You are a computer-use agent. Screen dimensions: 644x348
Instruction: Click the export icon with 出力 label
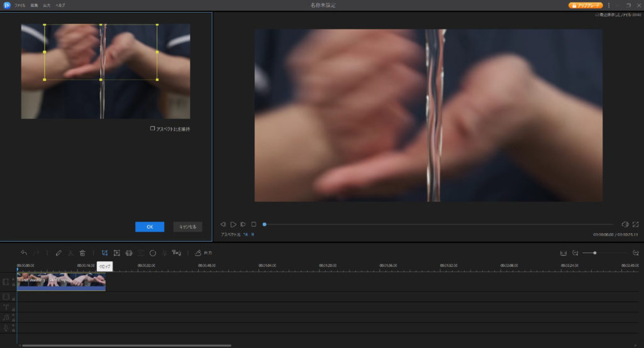[203, 253]
